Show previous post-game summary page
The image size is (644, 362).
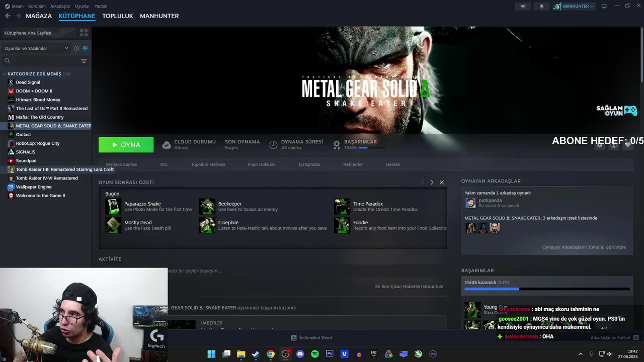click(423, 183)
